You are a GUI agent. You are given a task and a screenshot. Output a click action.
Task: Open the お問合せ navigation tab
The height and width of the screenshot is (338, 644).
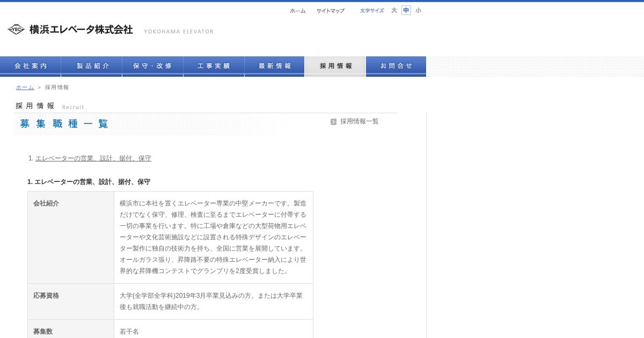[396, 66]
